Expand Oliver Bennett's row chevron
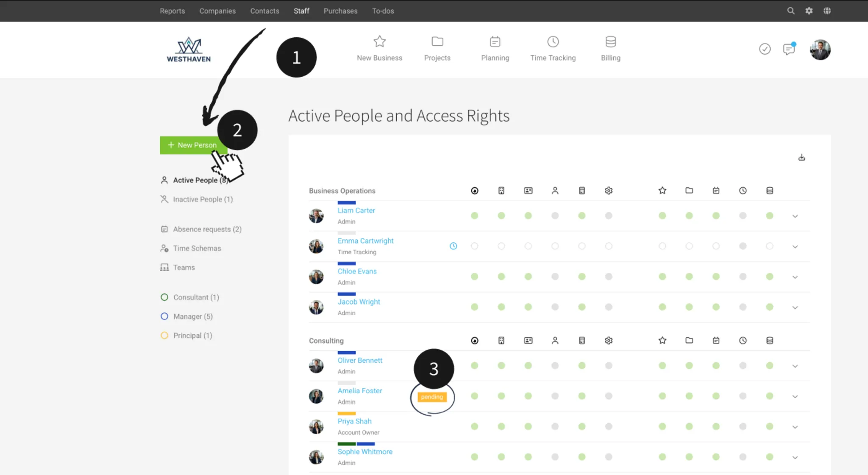 (795, 366)
